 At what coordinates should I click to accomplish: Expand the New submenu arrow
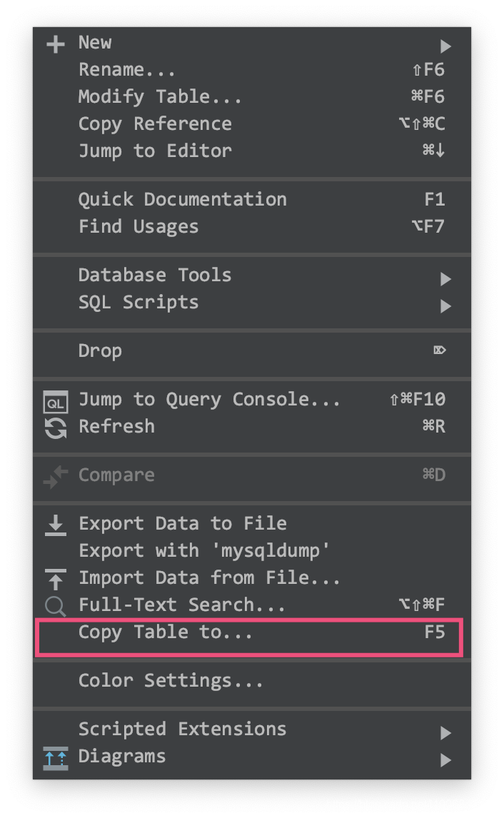coord(445,46)
